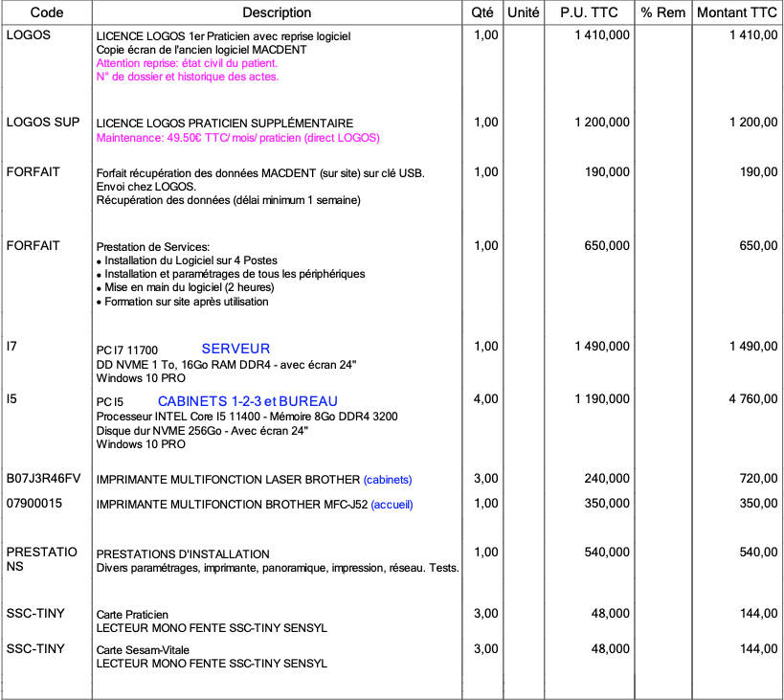784x700 pixels.
Task: Click the magenta Maintenance 49.50€ note
Action: pos(237,138)
